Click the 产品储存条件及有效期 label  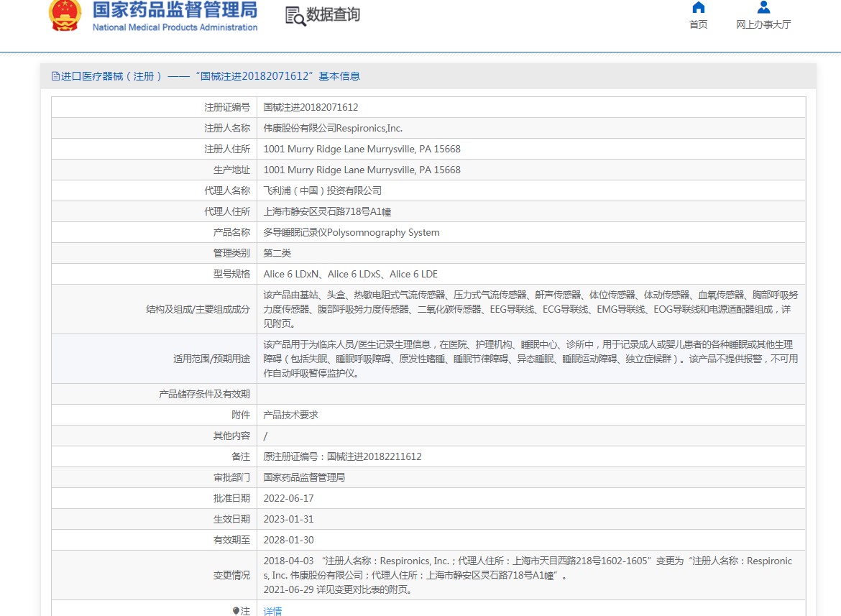coord(204,394)
